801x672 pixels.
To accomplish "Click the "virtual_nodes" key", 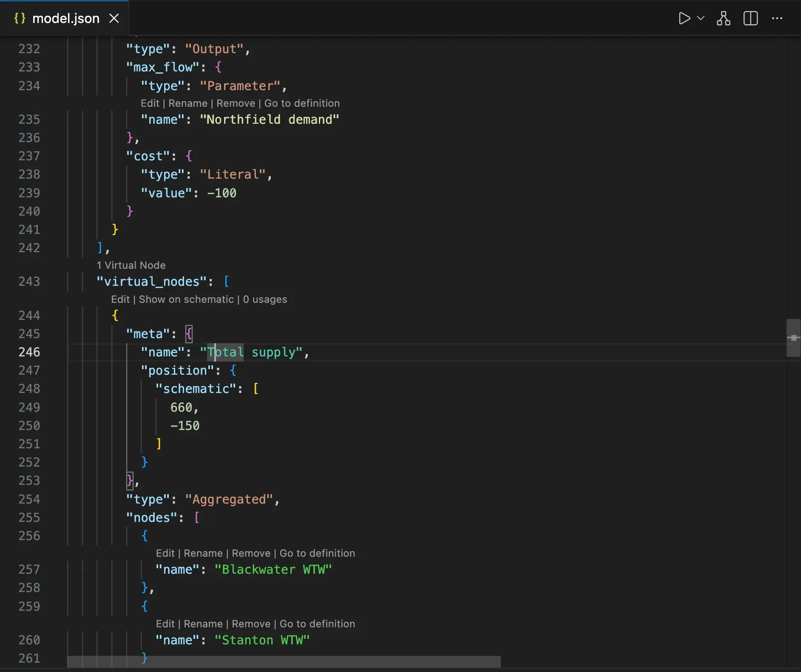I will click(152, 282).
